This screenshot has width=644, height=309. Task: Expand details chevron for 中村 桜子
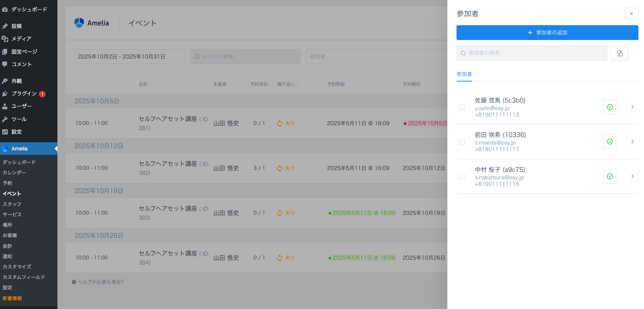pyautogui.click(x=632, y=176)
